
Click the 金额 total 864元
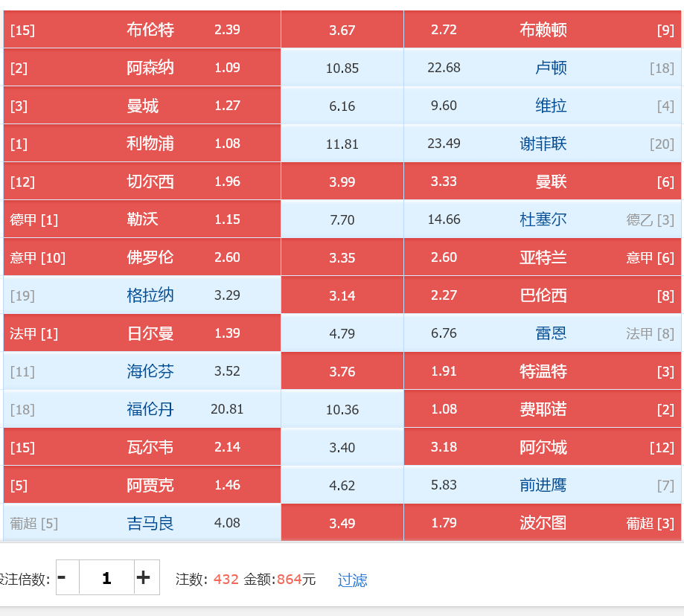295,580
